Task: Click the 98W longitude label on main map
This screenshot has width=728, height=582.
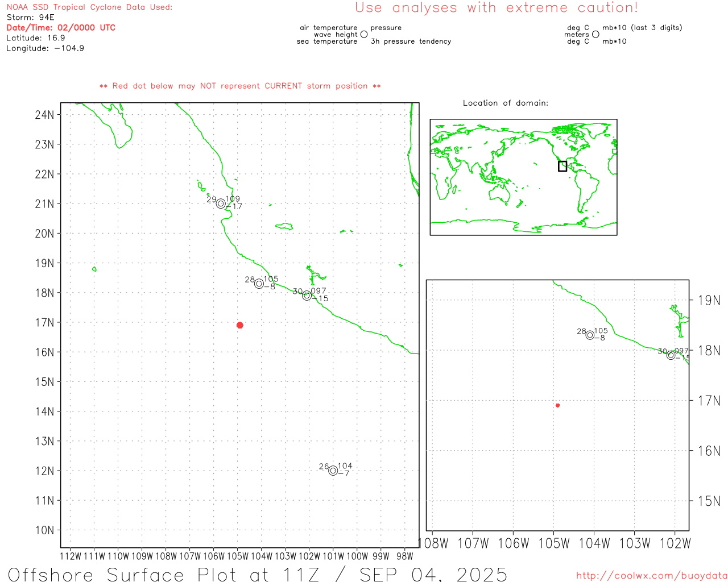Action: click(405, 556)
